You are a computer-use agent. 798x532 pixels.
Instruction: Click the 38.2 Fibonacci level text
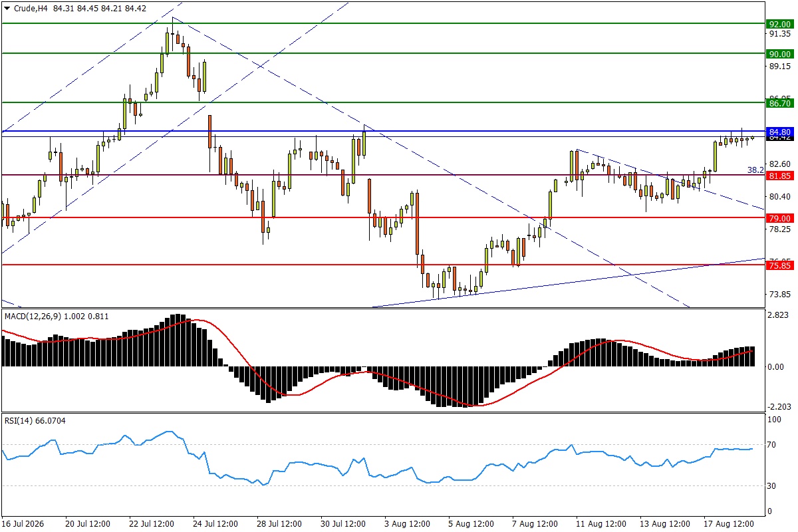tap(755, 170)
